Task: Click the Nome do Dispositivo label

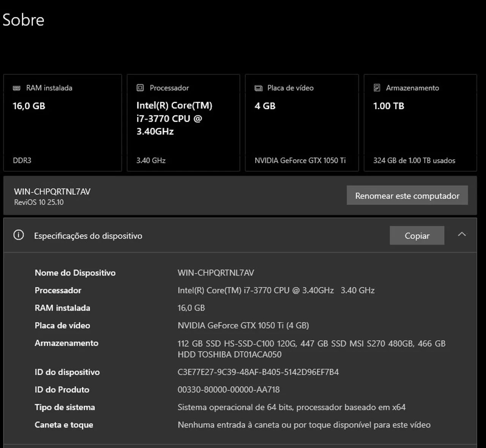Action: 75,273
